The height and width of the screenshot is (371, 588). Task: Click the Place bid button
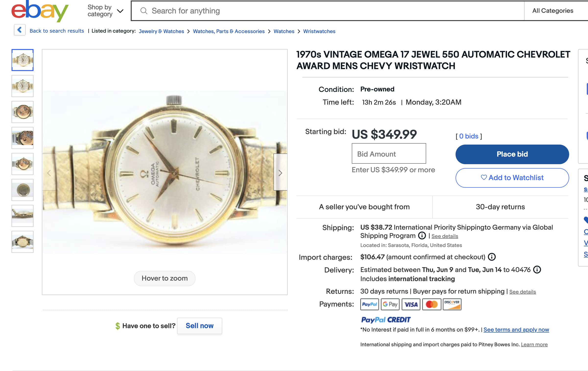click(x=512, y=154)
